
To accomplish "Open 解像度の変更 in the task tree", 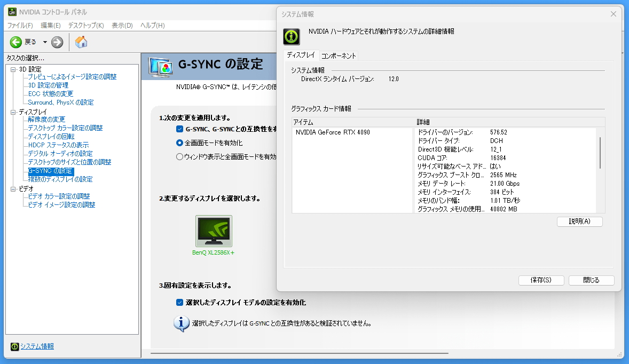I will click(46, 120).
